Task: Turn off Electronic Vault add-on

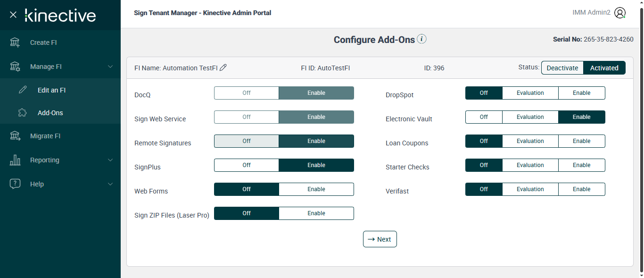Action: [484, 117]
